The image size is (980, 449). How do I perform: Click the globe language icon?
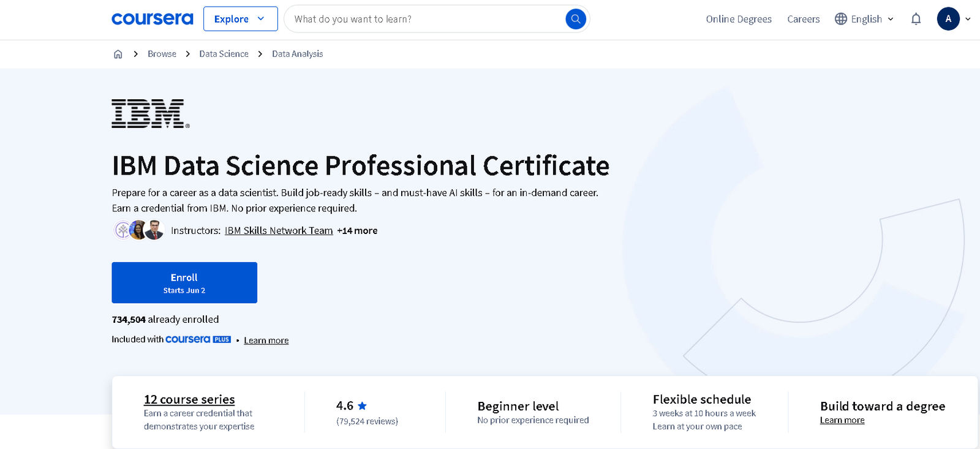click(841, 19)
